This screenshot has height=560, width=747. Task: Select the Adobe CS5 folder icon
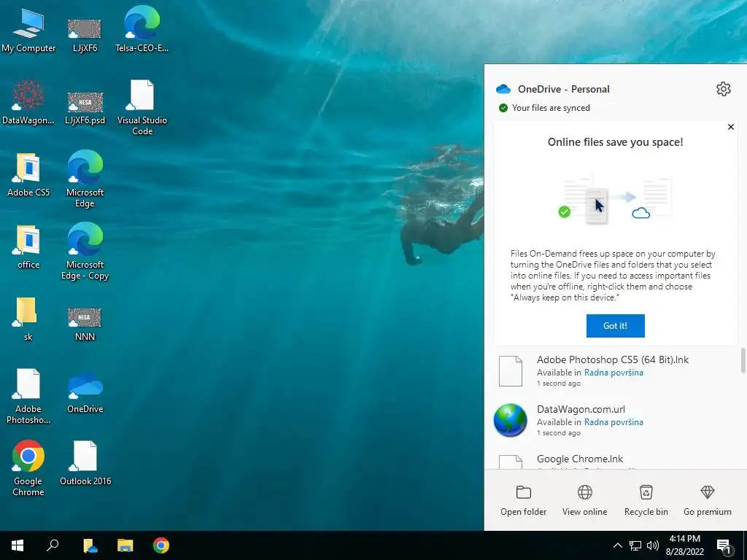tap(28, 174)
